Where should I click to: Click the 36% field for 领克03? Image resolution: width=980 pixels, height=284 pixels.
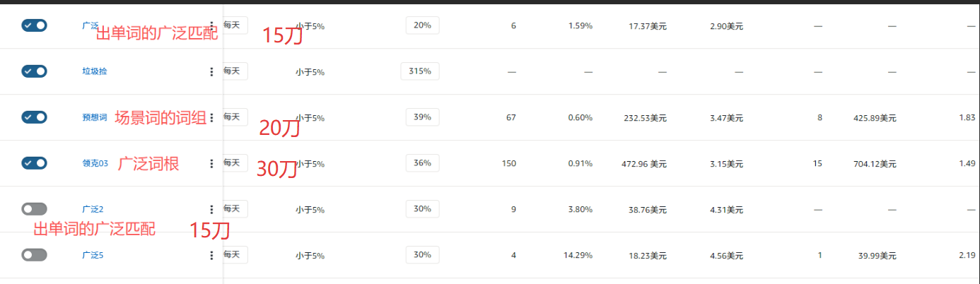[x=422, y=163]
